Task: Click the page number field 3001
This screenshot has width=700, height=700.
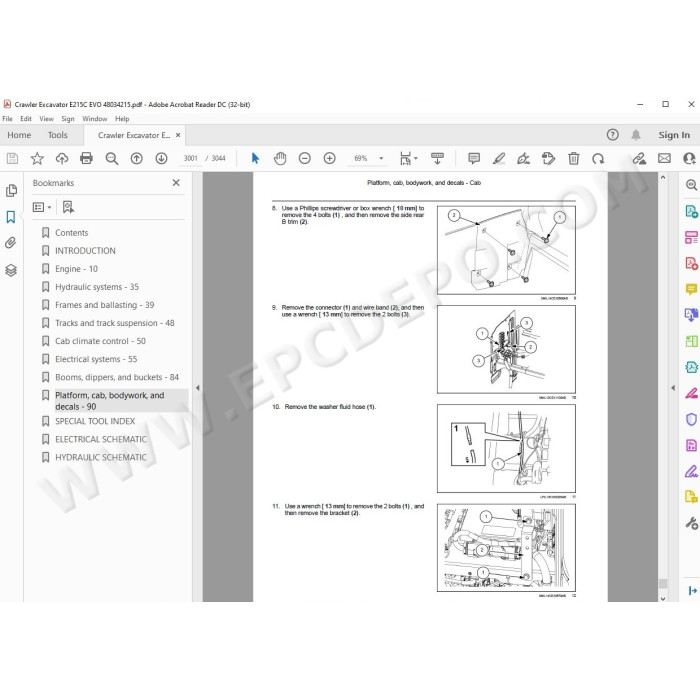Action: [191, 158]
